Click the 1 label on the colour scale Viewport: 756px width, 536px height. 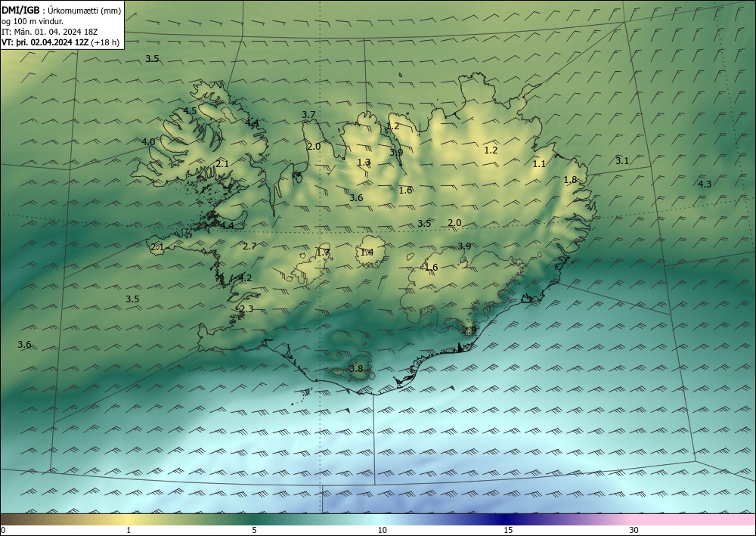(129, 530)
